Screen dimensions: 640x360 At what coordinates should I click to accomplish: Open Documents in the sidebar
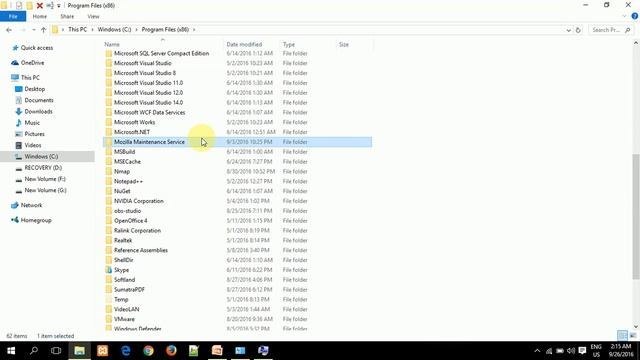(39, 100)
